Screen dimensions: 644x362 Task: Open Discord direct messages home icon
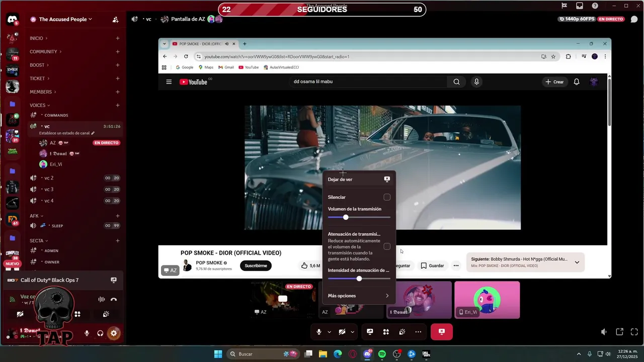pos(12,20)
